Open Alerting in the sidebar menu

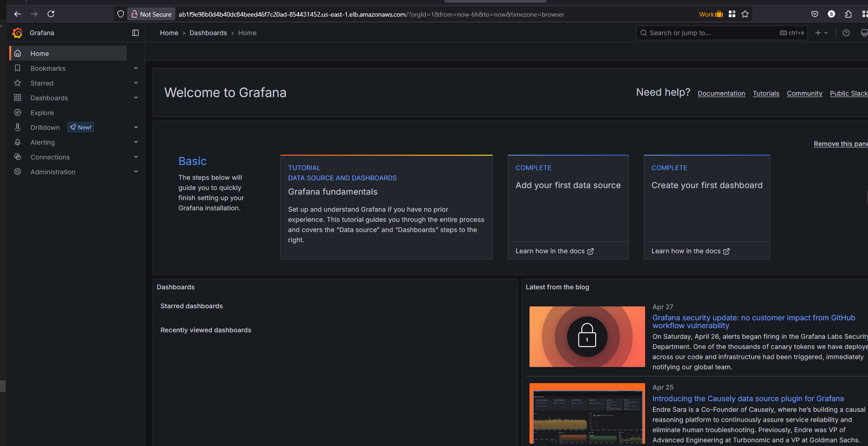tap(43, 142)
